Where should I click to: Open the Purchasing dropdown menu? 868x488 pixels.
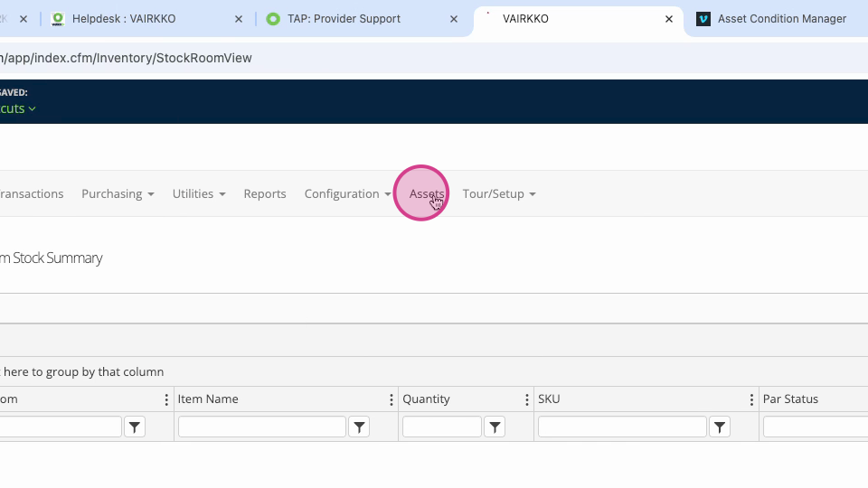coord(118,193)
